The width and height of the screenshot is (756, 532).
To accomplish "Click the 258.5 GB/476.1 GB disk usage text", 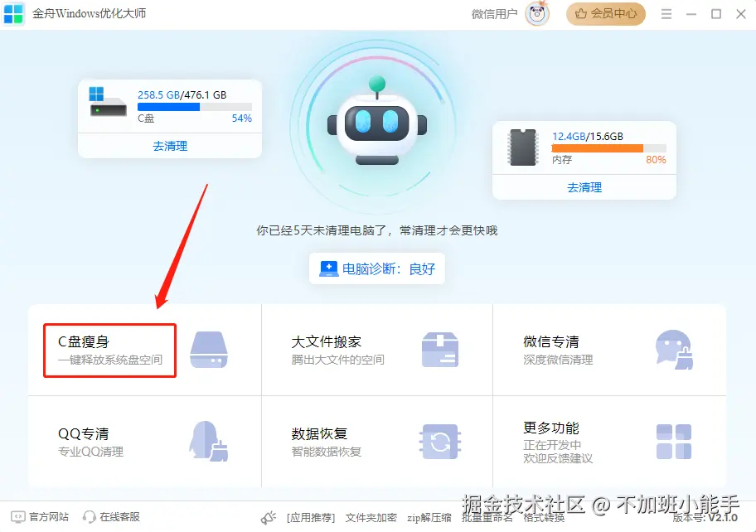I will point(182,95).
